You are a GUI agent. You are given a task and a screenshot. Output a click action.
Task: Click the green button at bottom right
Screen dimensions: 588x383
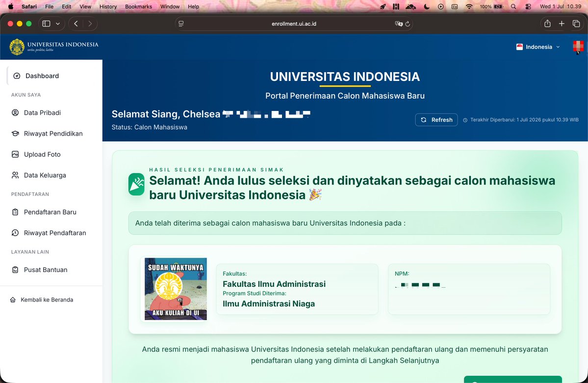tap(512, 379)
